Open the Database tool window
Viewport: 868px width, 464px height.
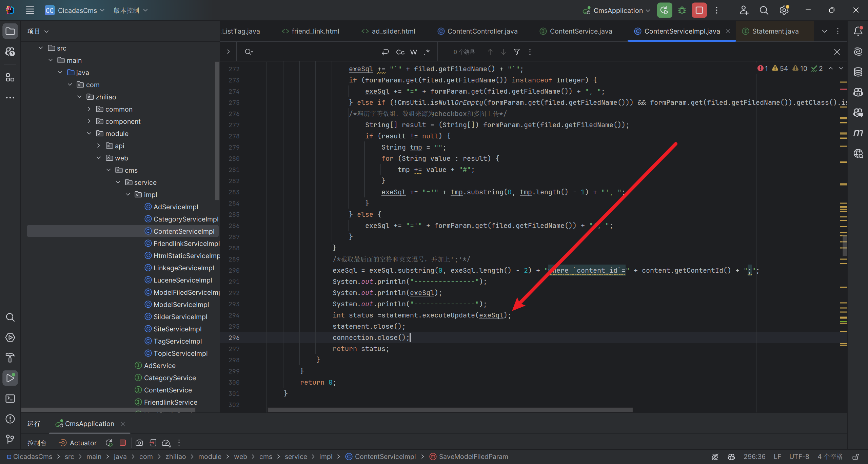click(x=858, y=72)
